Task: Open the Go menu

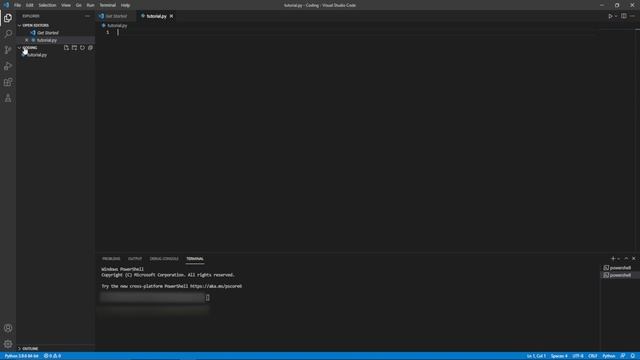Action: [x=78, y=5]
